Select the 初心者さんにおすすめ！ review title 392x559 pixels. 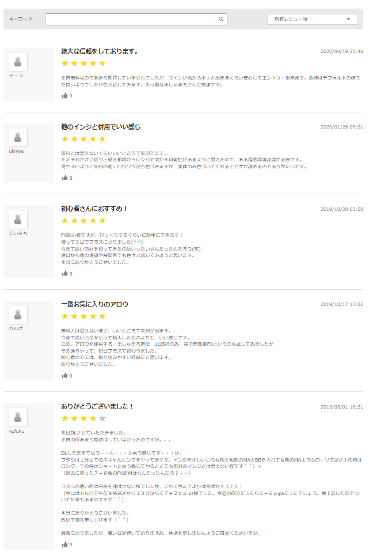coord(94,209)
